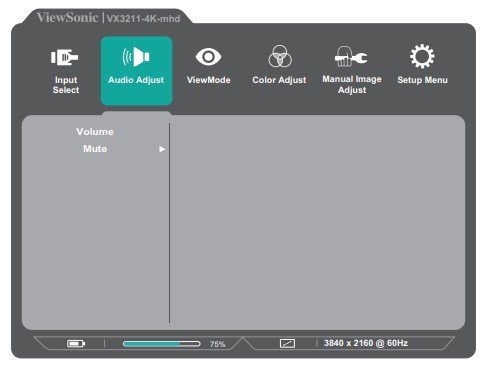The image size is (483, 367).
Task: Click the ViewSonic VX3211-4K-mhd title
Action: point(108,18)
